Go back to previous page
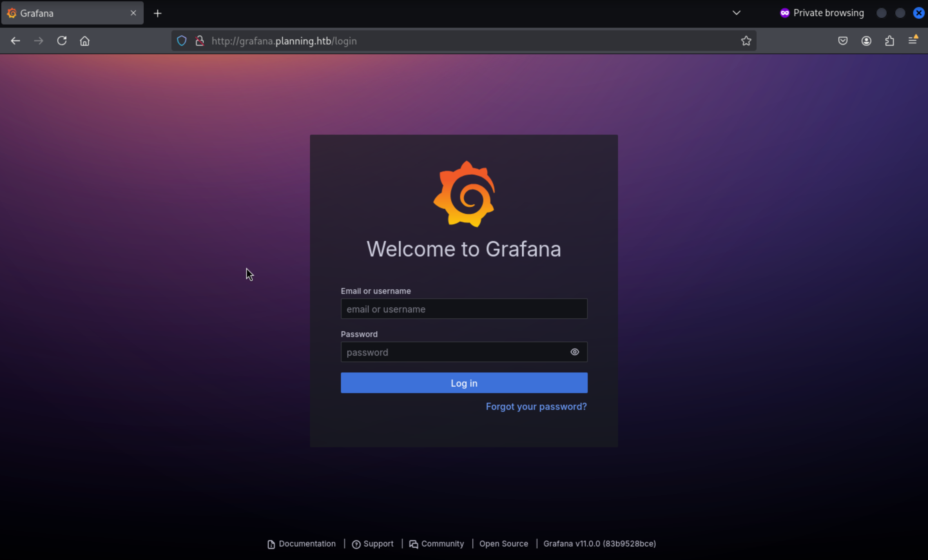This screenshot has width=928, height=560. click(x=15, y=41)
